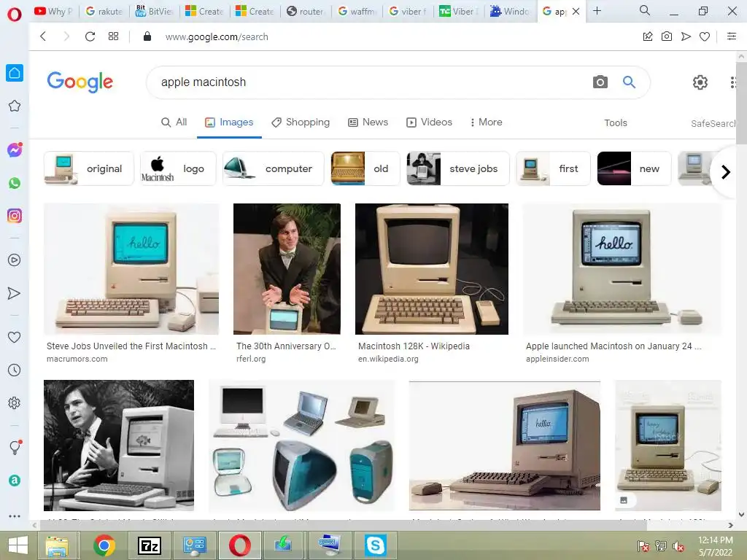Add page to bookmarks heart icon
The height and width of the screenshot is (560, 747).
tap(705, 36)
